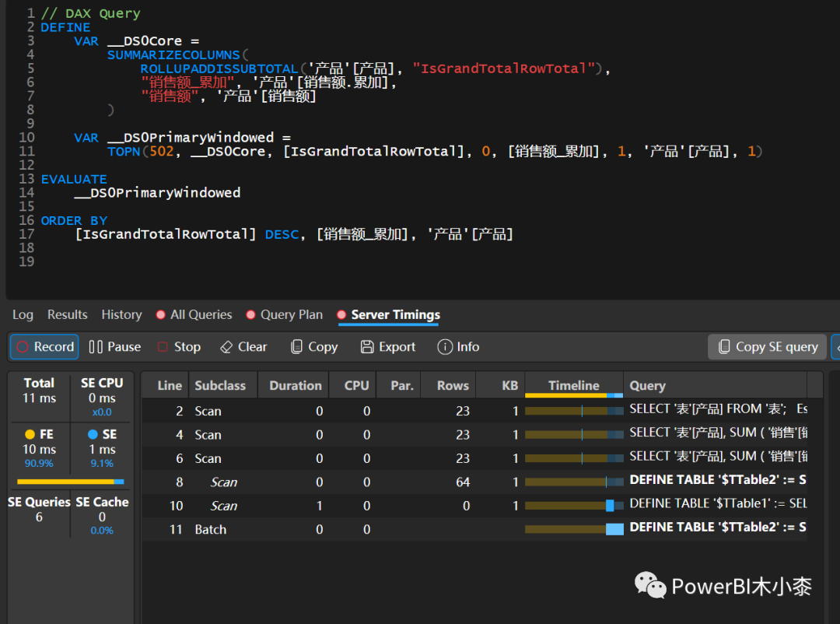Select the Server Timings tab
Image resolution: width=840 pixels, height=624 pixels.
tap(389, 314)
